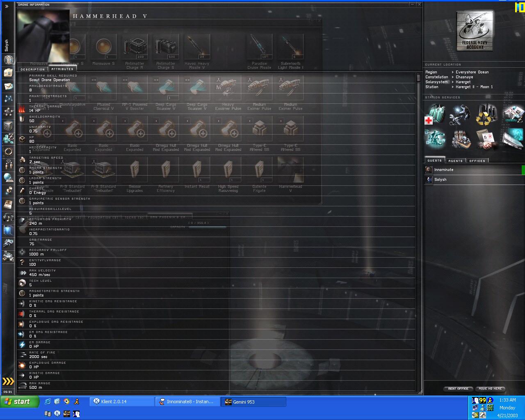This screenshot has height=420, width=525.
Task: Switch to Innominate8 Instant Message taskbar window
Action: (x=188, y=402)
